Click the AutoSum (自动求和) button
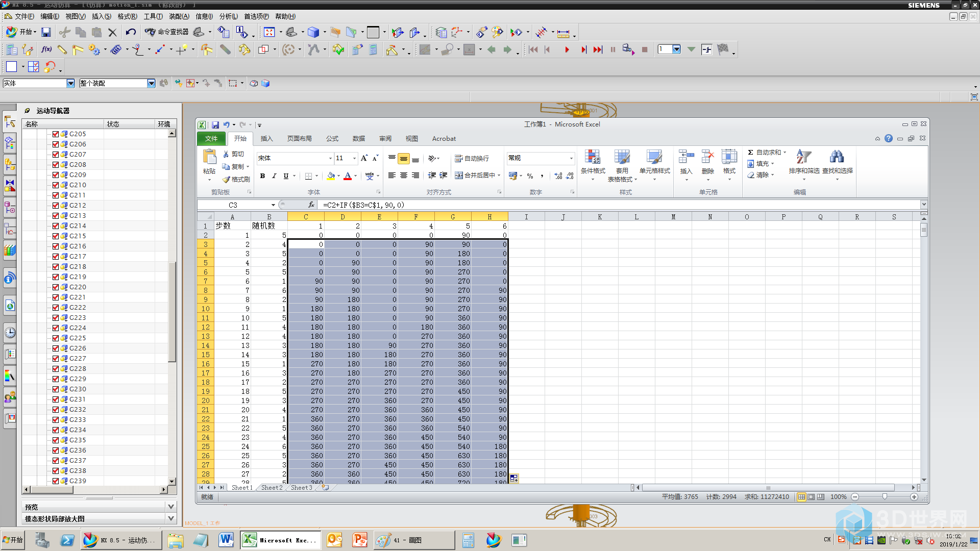980x551 pixels. click(764, 153)
